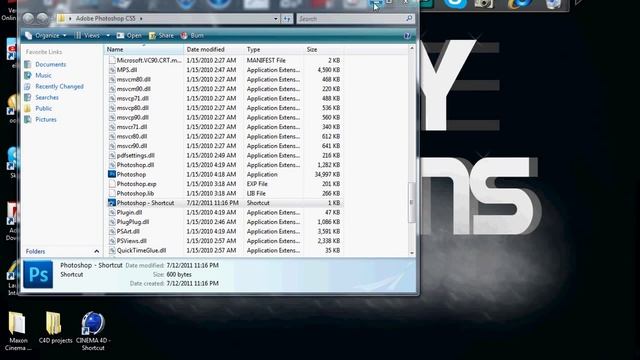Select msvcp90.dll in the list
640x360 pixels.
133,118
